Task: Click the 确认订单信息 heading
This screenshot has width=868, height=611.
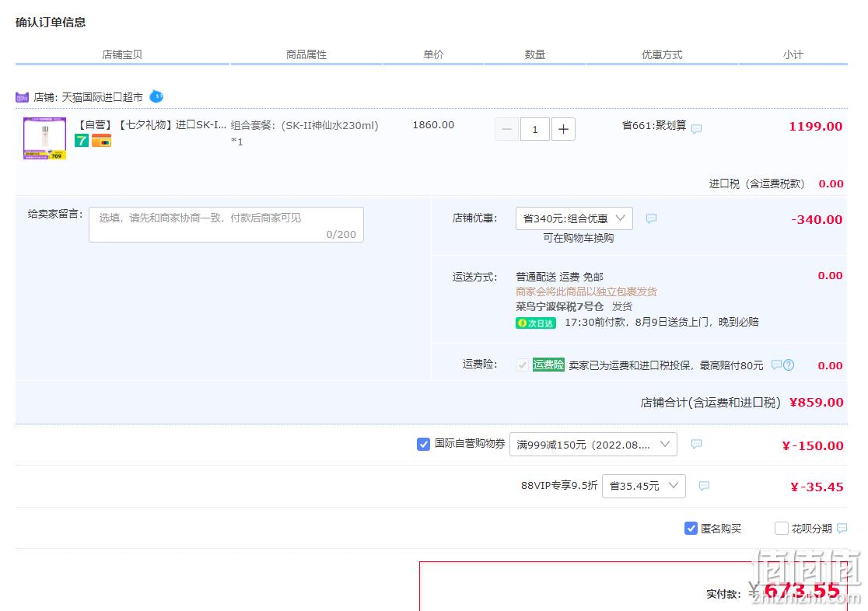Action: coord(51,22)
